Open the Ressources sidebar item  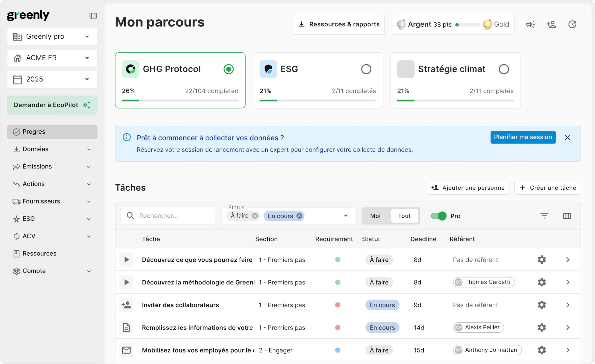pyautogui.click(x=52, y=253)
